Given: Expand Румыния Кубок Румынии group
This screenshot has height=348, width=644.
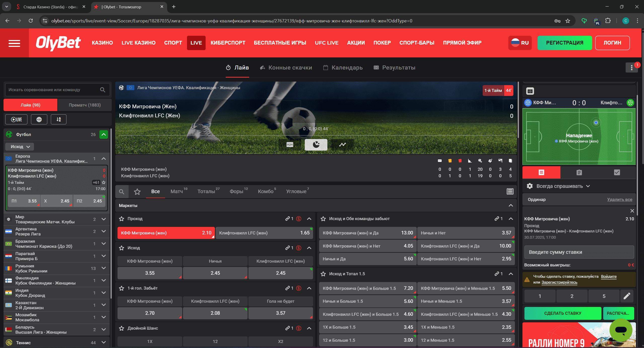Looking at the screenshot, I should [x=104, y=268].
